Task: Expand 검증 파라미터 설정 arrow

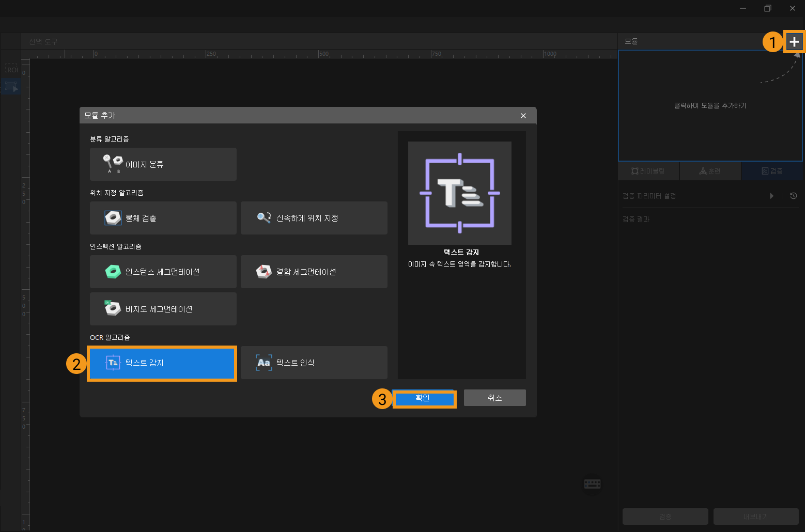Action: pos(771,196)
